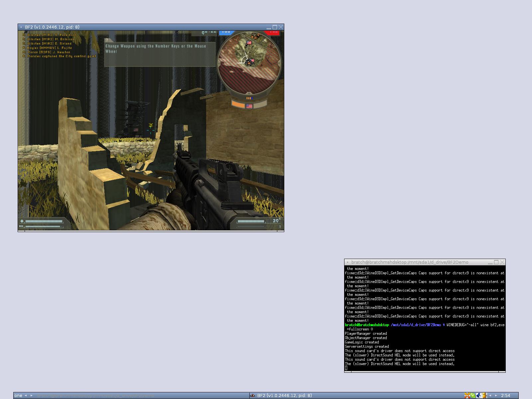Click the orange ticket bar below the minimap

point(238,104)
